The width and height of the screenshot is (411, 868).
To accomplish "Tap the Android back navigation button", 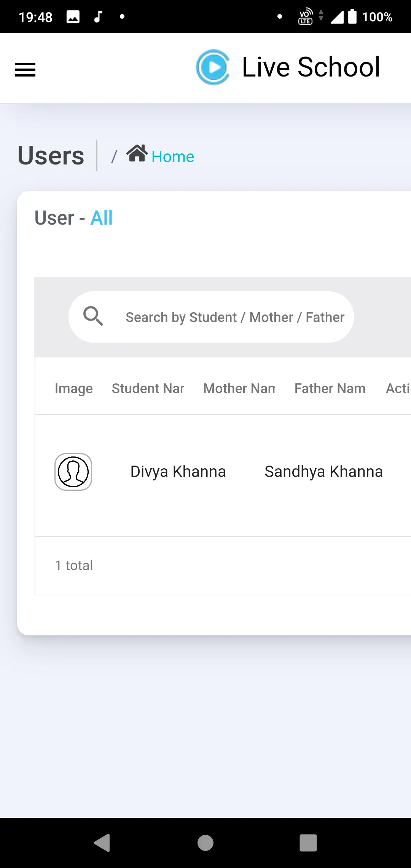I will (x=102, y=842).
